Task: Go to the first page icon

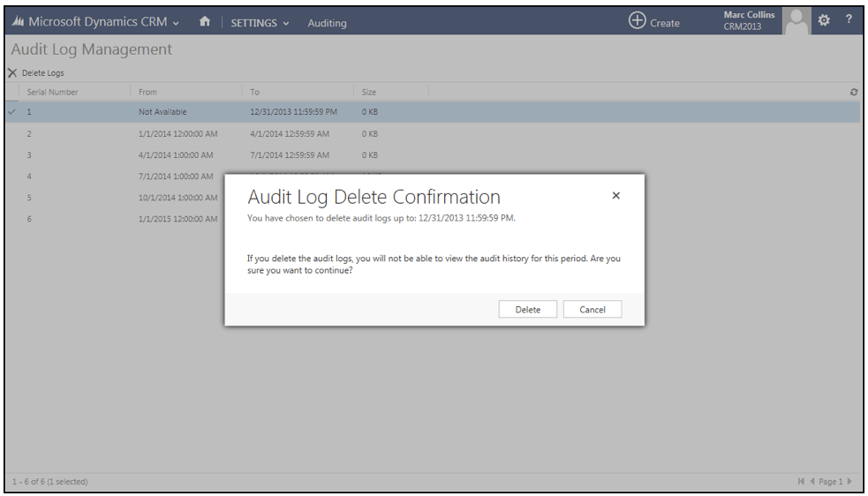Action: tap(801, 481)
